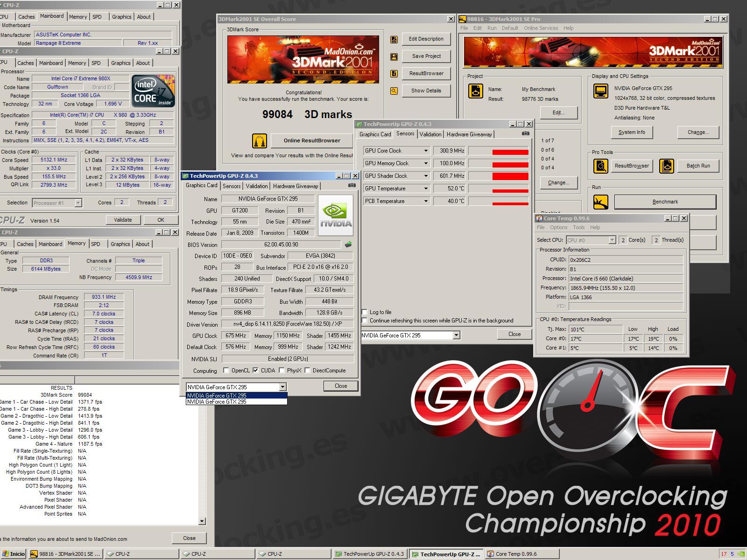Open the File menu in Core Temp
The image size is (747, 560).
coord(541,227)
